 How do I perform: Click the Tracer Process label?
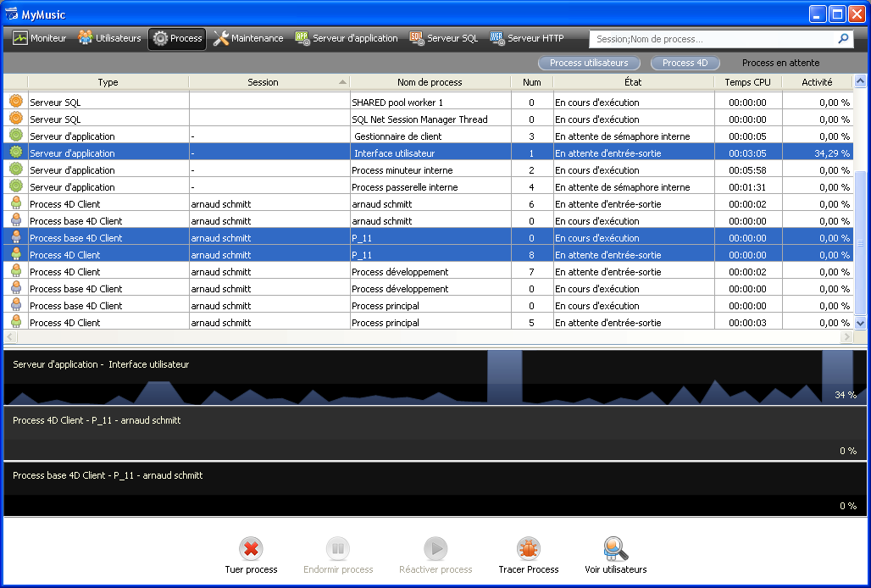pos(528,569)
